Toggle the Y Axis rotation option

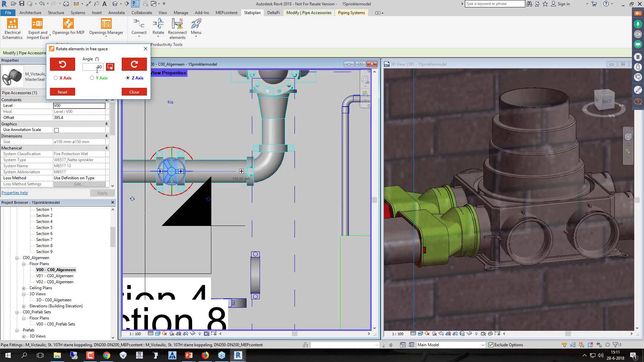tap(92, 78)
